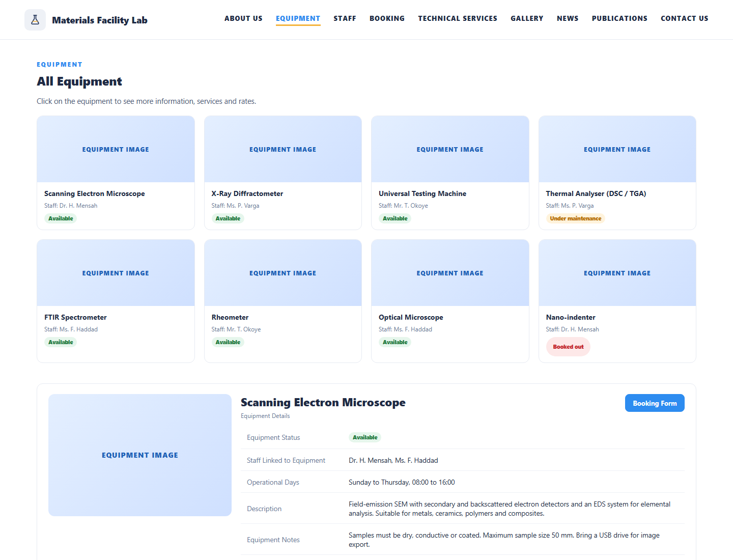The height and width of the screenshot is (560, 733).
Task: Select the Equipment nav tab
Action: pyautogui.click(x=298, y=18)
